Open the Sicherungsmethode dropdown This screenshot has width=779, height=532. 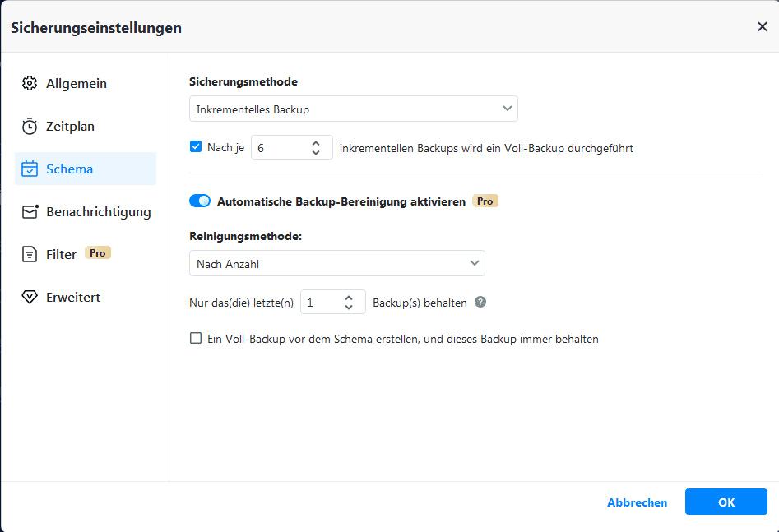pos(353,109)
